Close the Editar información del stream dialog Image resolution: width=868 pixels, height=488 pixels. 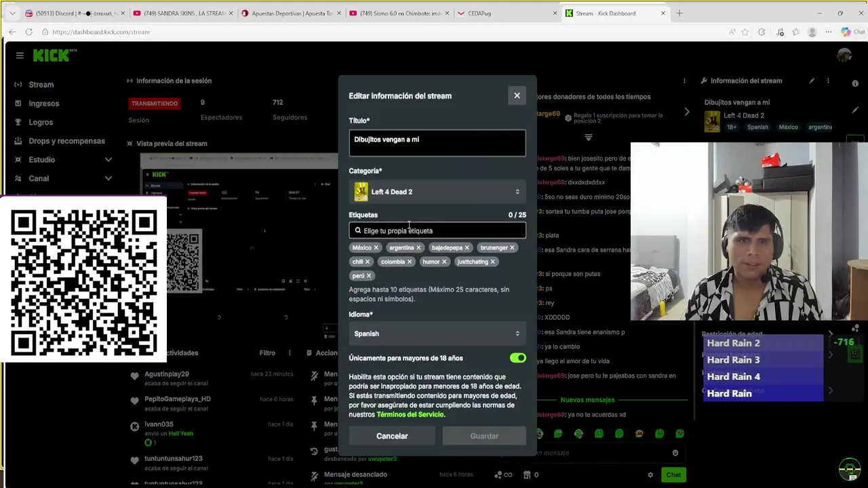(x=517, y=96)
